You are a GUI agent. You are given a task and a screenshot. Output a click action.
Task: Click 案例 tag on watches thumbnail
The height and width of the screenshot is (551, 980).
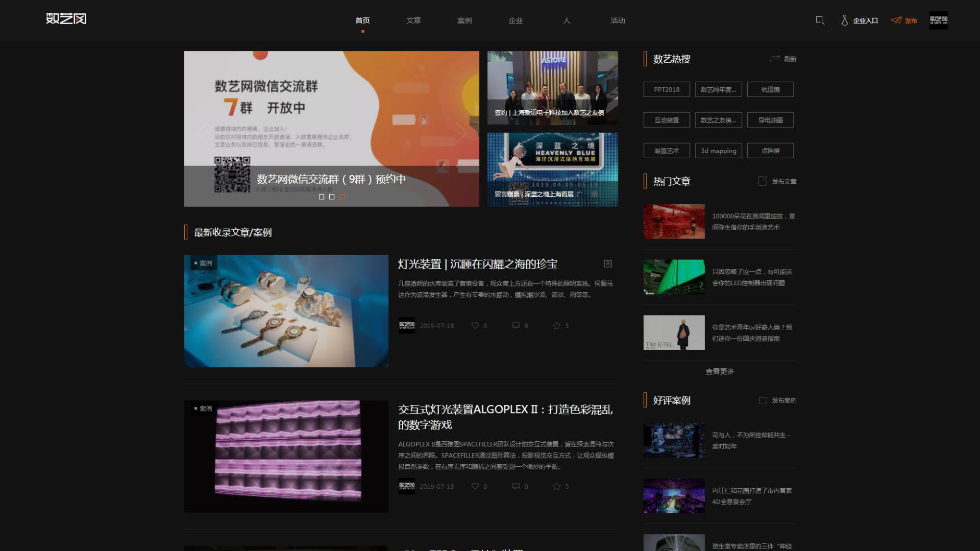203,263
